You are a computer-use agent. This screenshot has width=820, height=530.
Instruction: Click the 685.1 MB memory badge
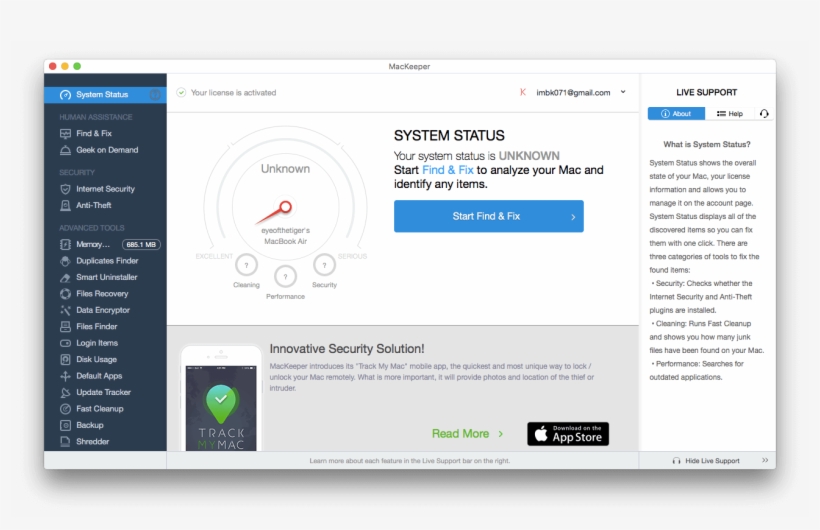pos(141,244)
